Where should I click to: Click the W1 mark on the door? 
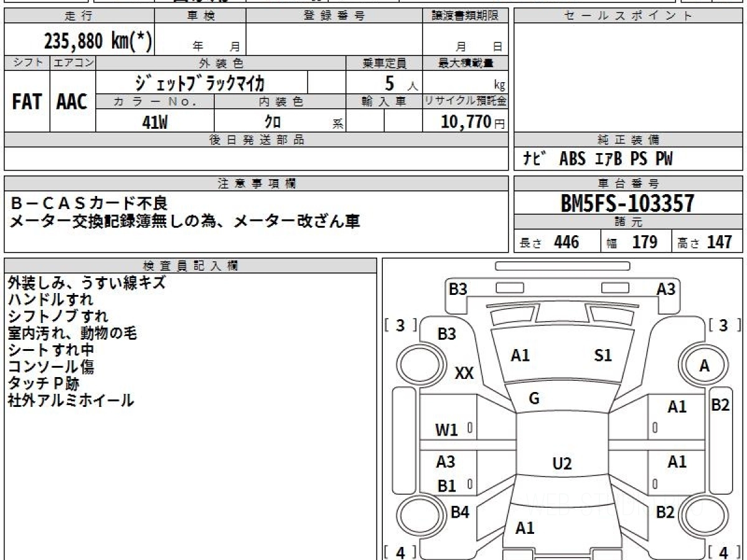[446, 429]
